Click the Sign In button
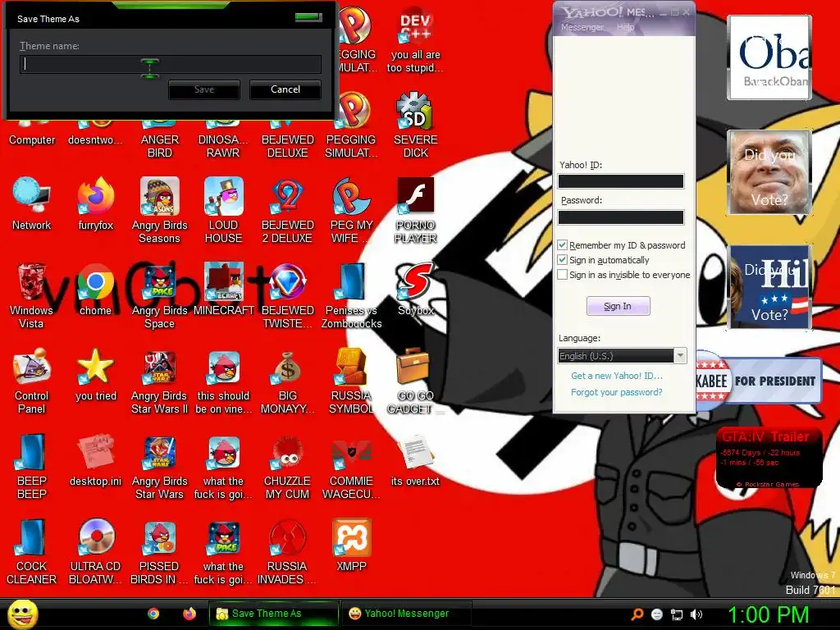 618,306
